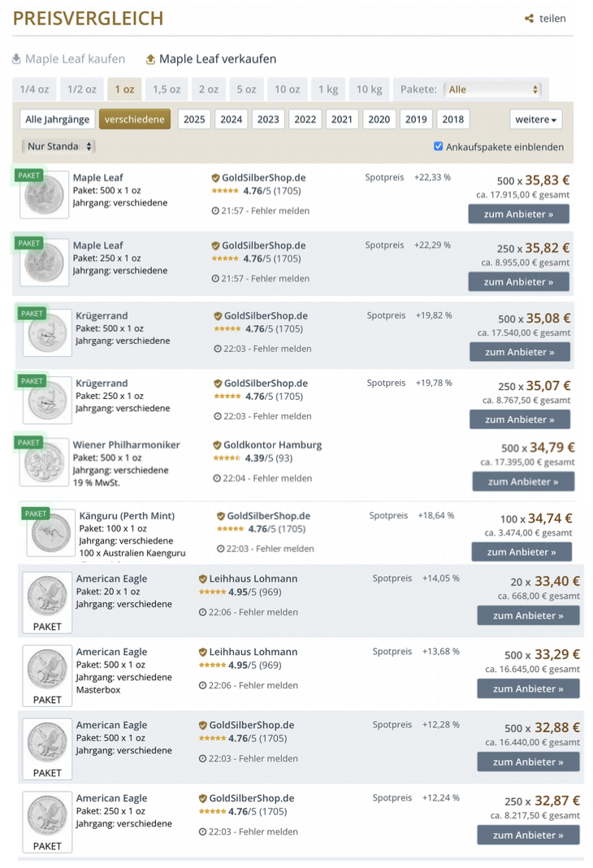This screenshot has width=593, height=868.
Task: Click the Maple Leaf 500 x 1 oz coin thumbnail
Action: pyautogui.click(x=43, y=197)
